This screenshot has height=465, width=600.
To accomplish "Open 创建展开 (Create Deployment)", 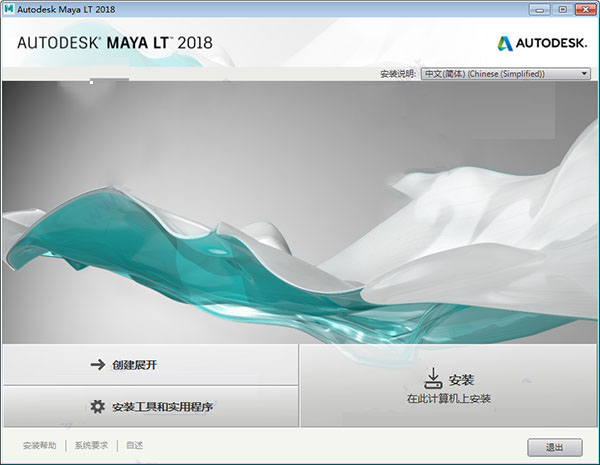I will 150,365.
